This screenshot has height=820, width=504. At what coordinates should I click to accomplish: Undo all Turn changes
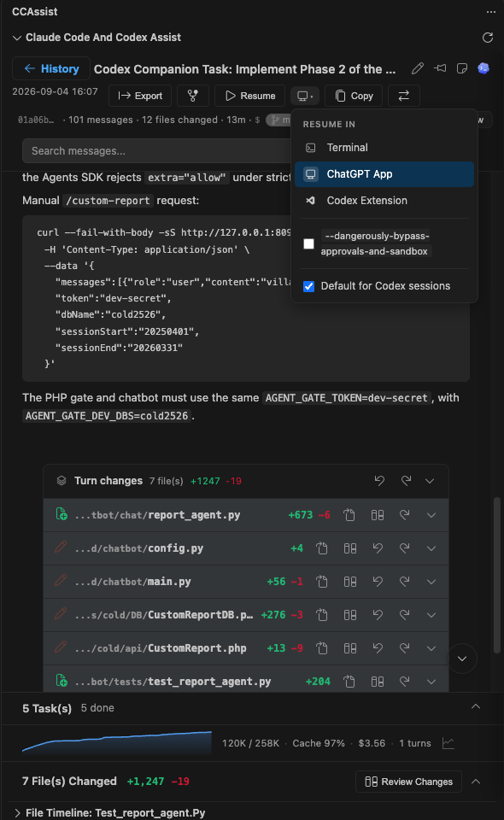tap(379, 481)
